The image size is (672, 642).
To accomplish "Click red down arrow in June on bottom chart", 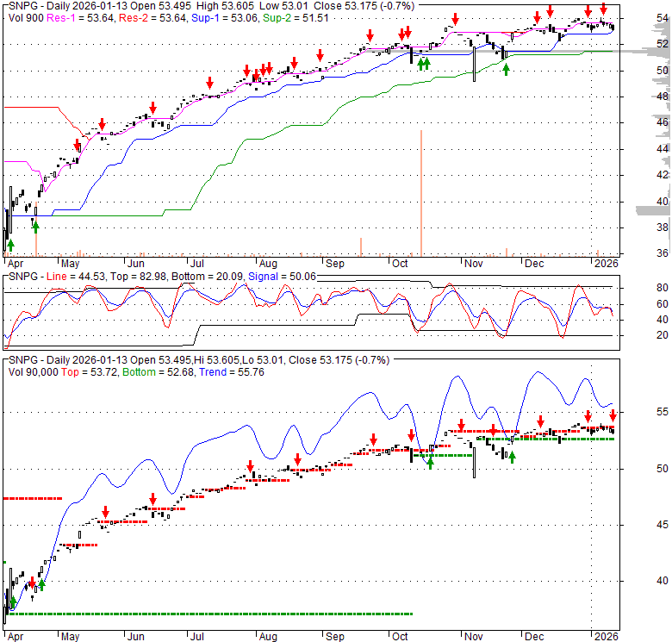I will click(x=153, y=499).
